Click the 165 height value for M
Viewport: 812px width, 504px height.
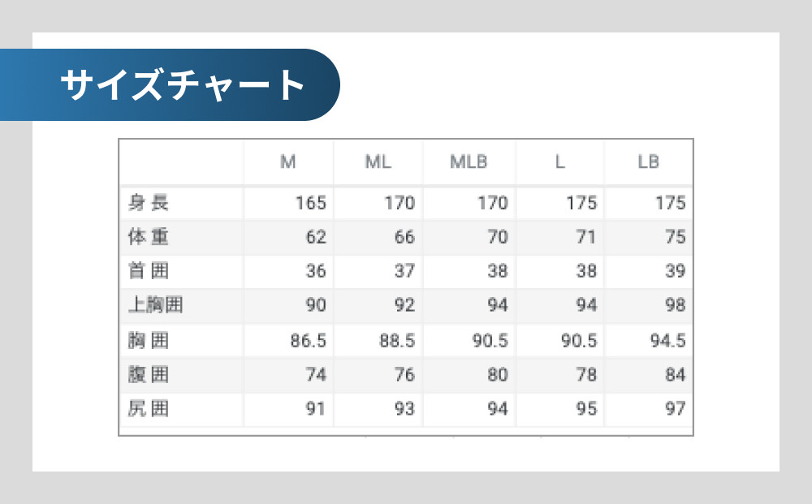(311, 203)
